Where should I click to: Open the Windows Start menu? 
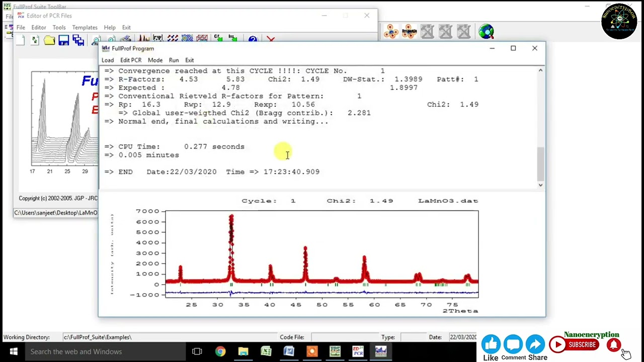(x=14, y=351)
